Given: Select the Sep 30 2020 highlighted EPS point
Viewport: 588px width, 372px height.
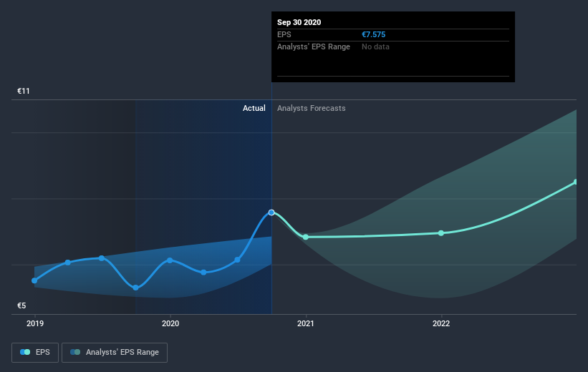Looking at the screenshot, I should [x=271, y=212].
